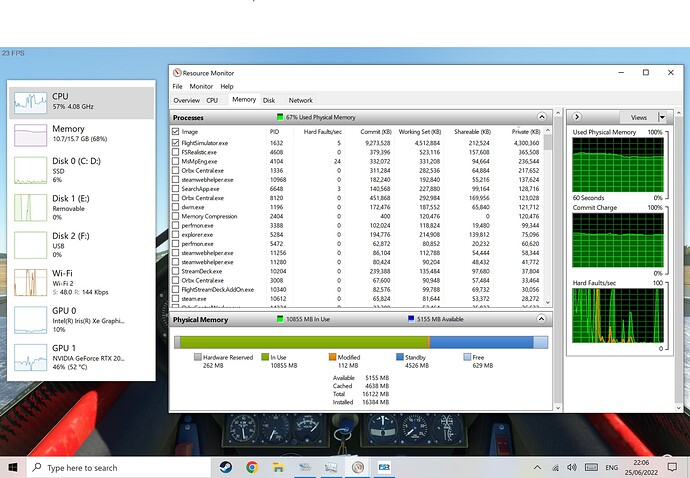
Task: Select Disk 1 (E:) removable entry
Action: point(81,207)
